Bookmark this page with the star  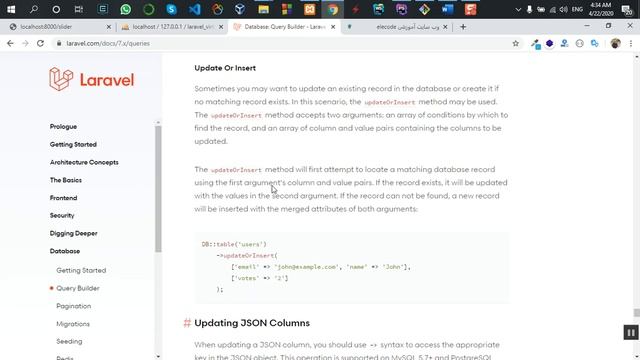pyautogui.click(x=516, y=43)
